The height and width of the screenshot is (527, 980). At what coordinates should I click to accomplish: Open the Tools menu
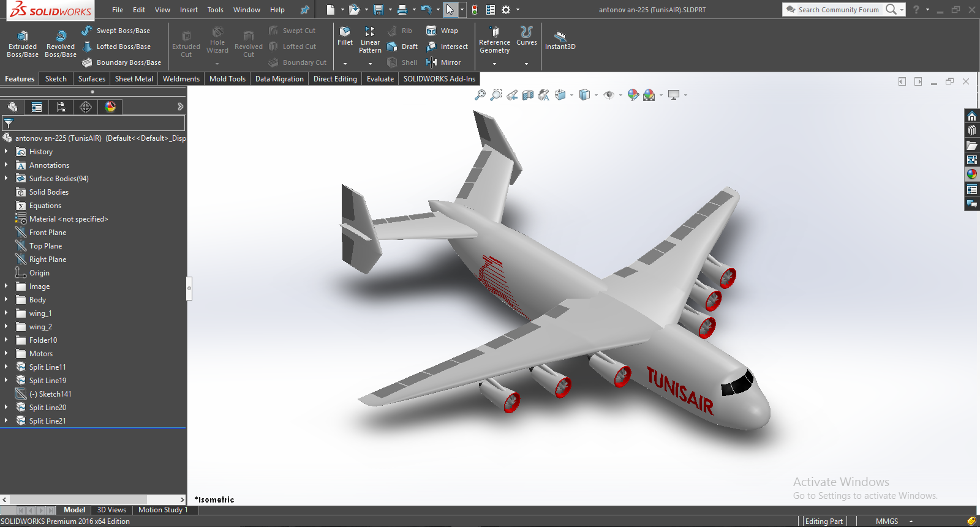[x=215, y=10]
